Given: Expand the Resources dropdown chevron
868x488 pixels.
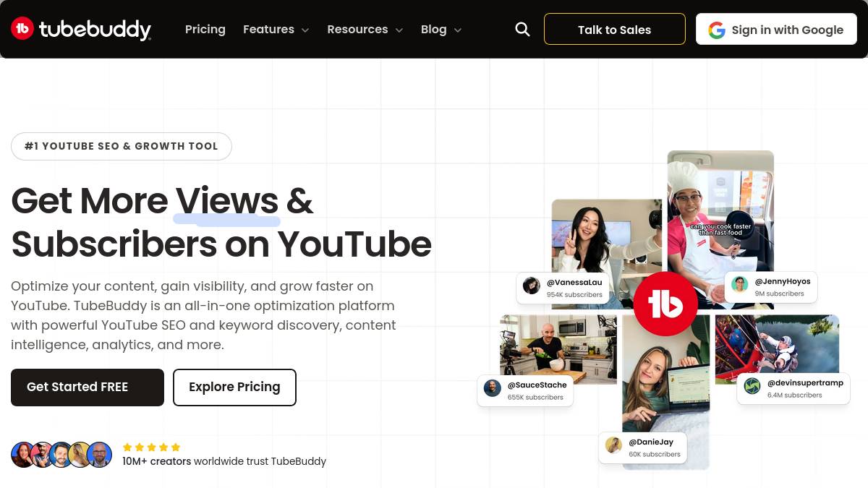Looking at the screenshot, I should coord(399,30).
